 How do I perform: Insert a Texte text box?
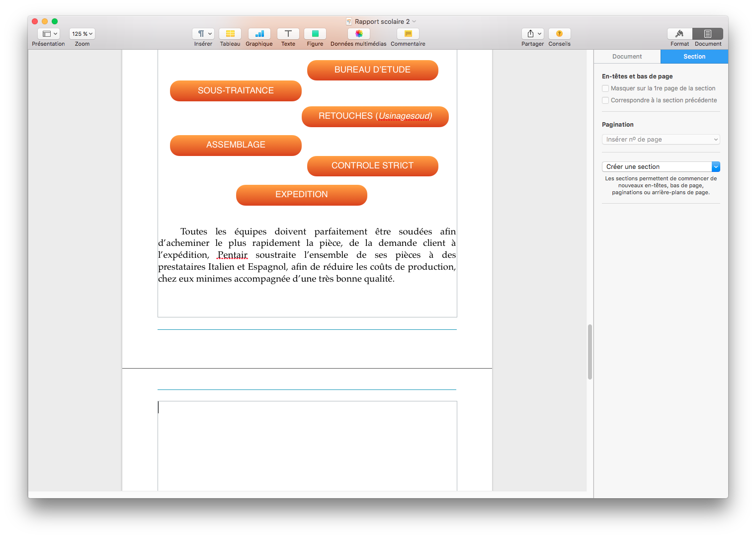[288, 34]
